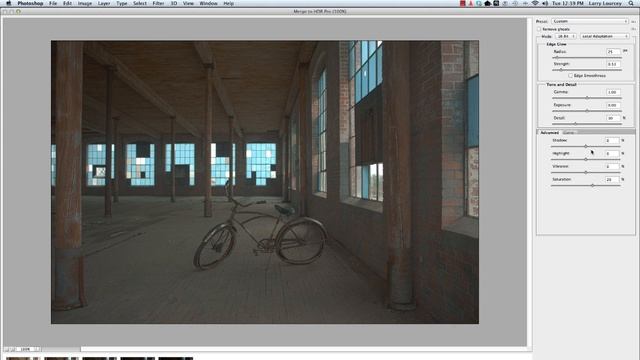Open the View menu
Image resolution: width=640 pixels, height=360 pixels.
tap(188, 3)
